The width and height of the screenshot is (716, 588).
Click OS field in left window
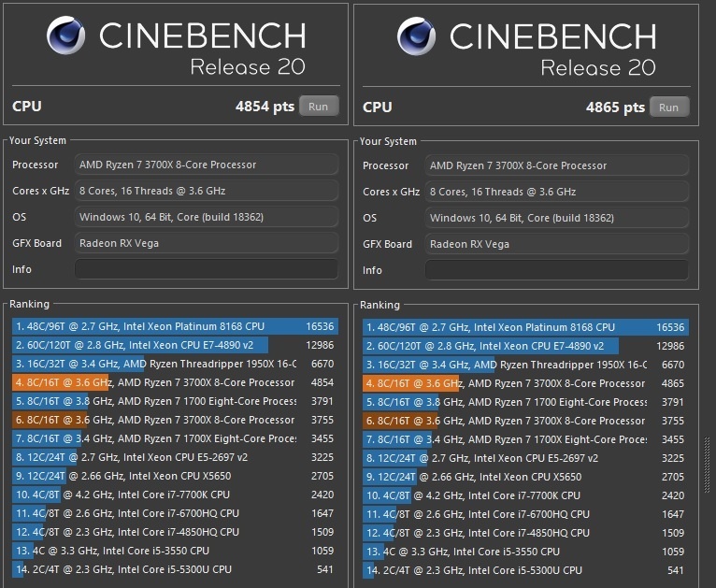[x=207, y=217]
